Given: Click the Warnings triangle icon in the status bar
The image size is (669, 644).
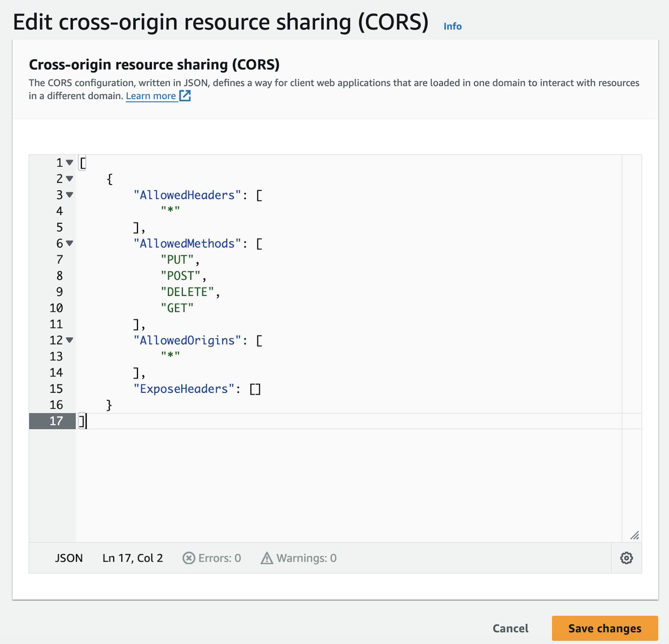Looking at the screenshot, I should pyautogui.click(x=267, y=558).
